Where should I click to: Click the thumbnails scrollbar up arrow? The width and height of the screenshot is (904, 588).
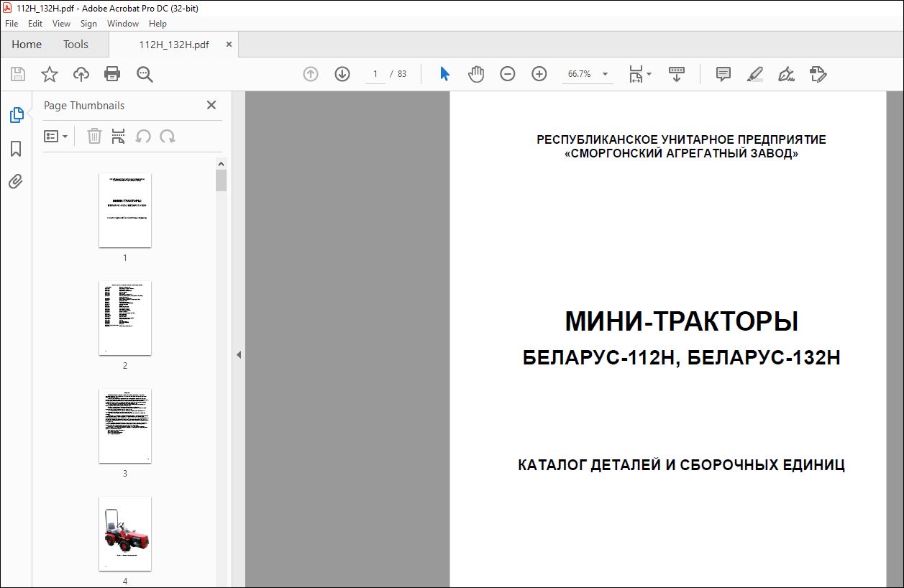point(222,164)
